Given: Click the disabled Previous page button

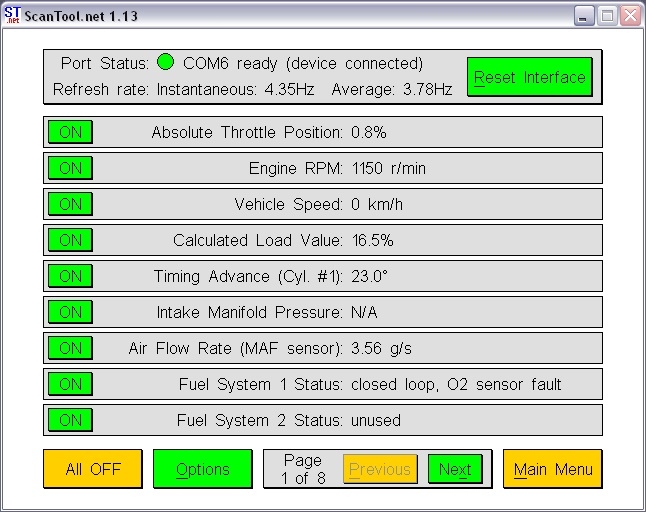Looking at the screenshot, I should pos(380,469).
